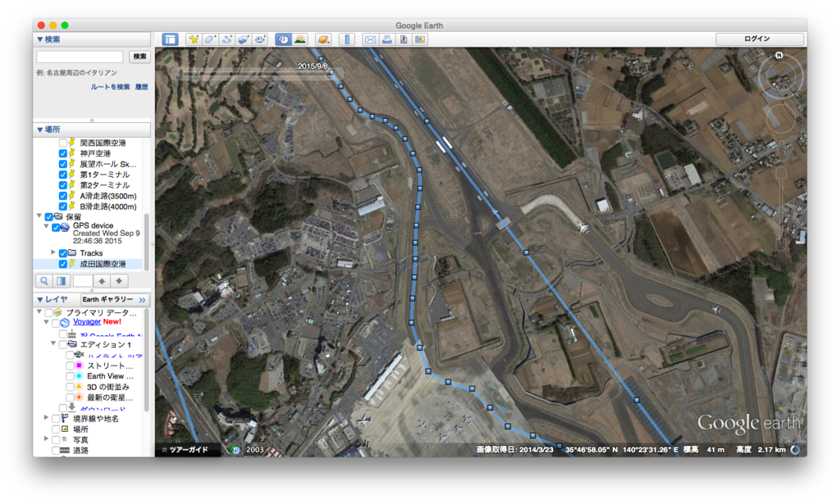Click the streaming status circle at bottom right
The width and height of the screenshot is (840, 504).
pyautogui.click(x=796, y=449)
